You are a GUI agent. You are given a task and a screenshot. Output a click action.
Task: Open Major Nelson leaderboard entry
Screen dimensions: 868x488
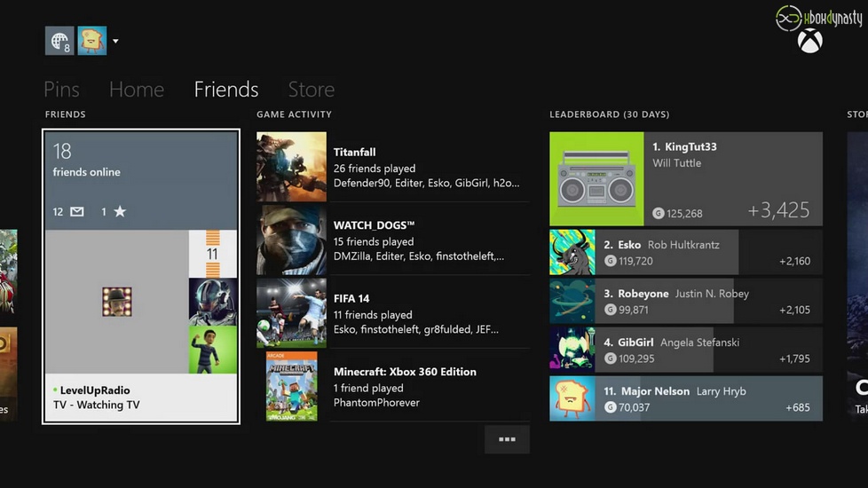tap(685, 398)
